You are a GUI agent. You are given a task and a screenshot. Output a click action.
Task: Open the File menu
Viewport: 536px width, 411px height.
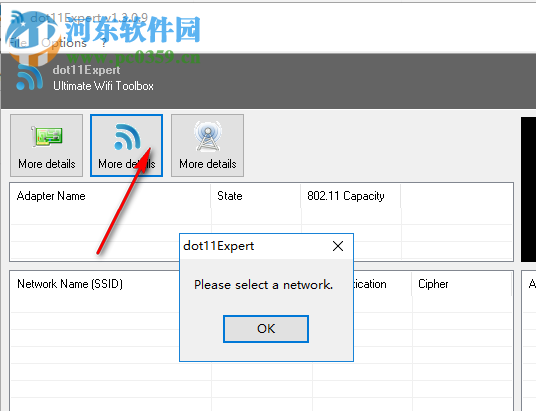[x=18, y=43]
